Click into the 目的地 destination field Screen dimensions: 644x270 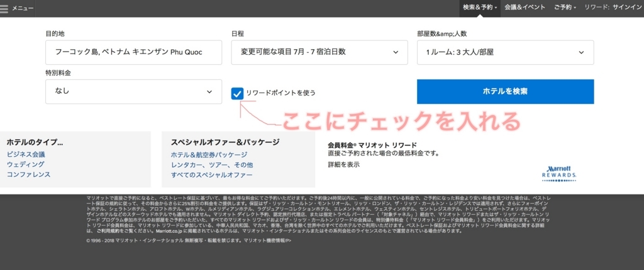point(133,52)
